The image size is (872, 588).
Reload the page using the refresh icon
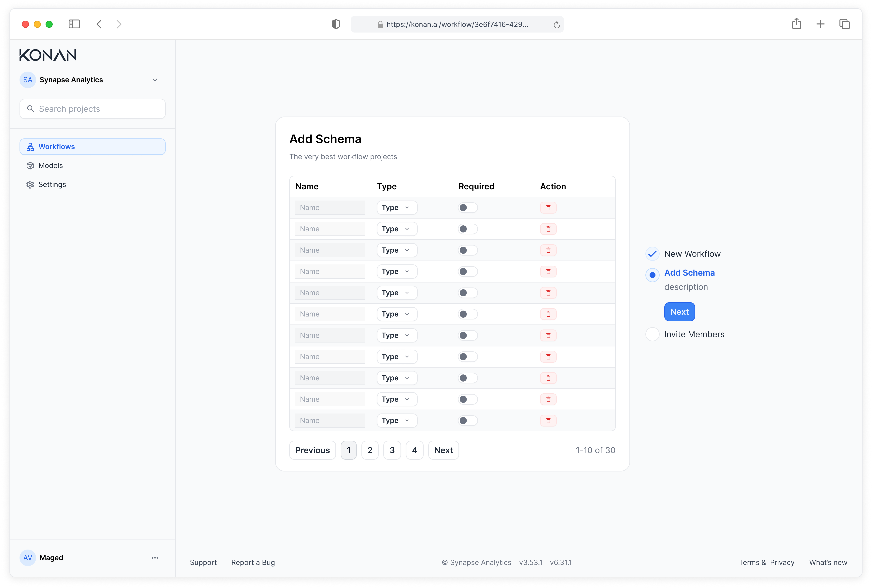(x=556, y=25)
